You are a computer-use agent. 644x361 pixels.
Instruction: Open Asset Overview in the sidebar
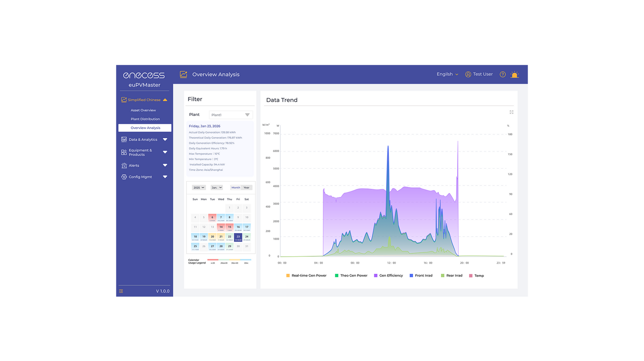pyautogui.click(x=143, y=110)
